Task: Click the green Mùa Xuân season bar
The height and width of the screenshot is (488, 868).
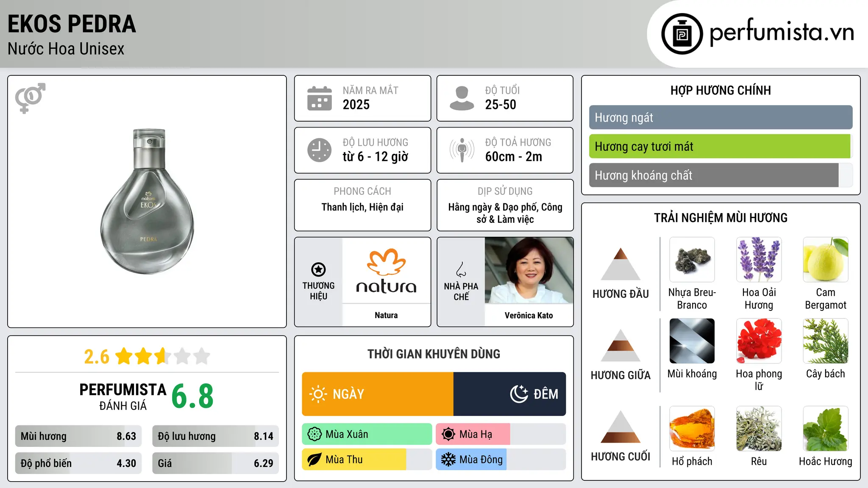Action: tap(367, 434)
